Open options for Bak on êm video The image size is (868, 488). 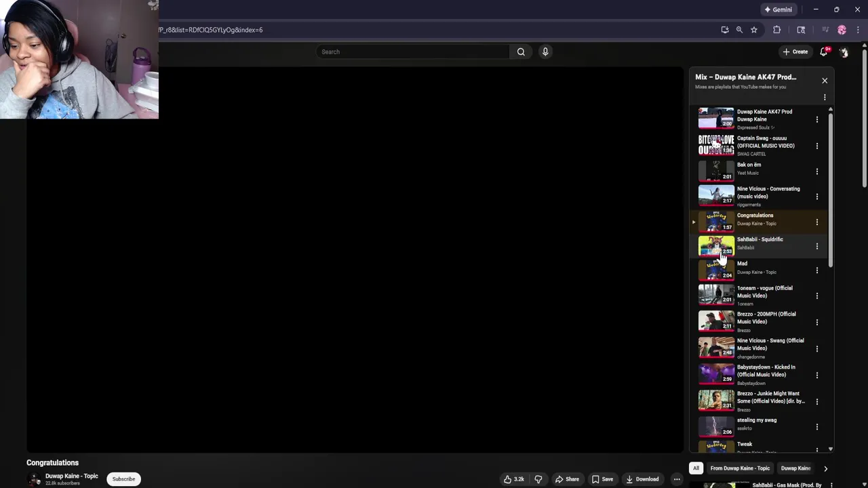click(817, 171)
